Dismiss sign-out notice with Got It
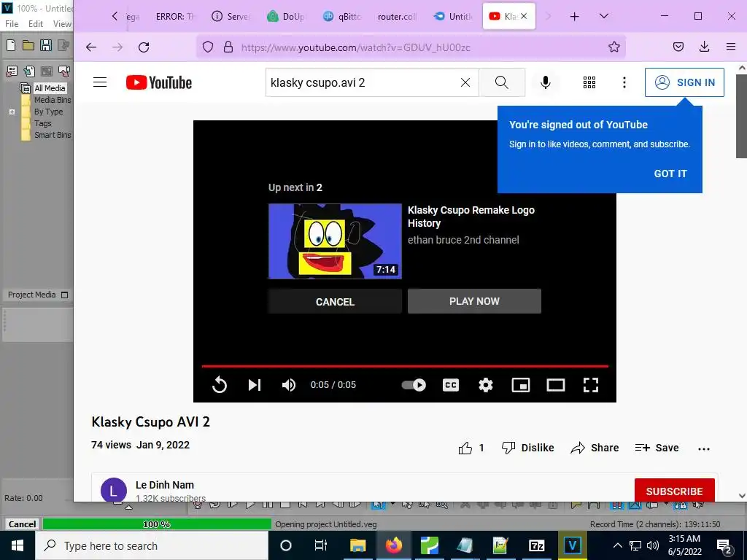 coord(670,174)
